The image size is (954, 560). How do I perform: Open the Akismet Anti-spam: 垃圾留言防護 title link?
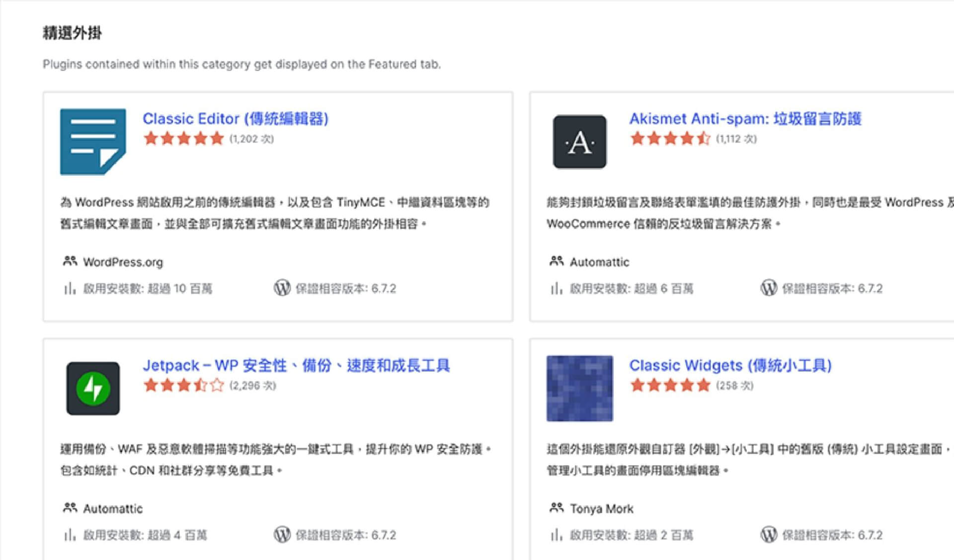pyautogui.click(x=745, y=119)
